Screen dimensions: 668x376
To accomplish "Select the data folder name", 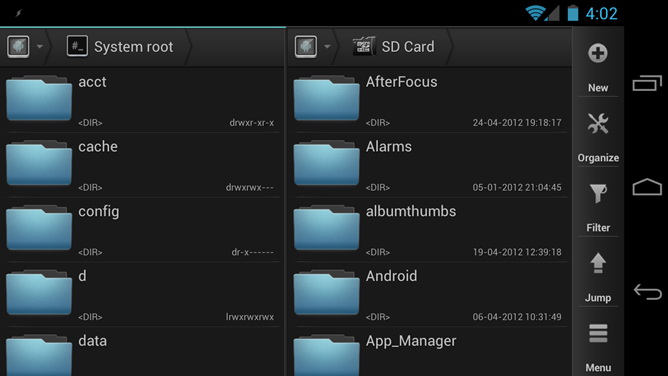I will pyautogui.click(x=92, y=341).
